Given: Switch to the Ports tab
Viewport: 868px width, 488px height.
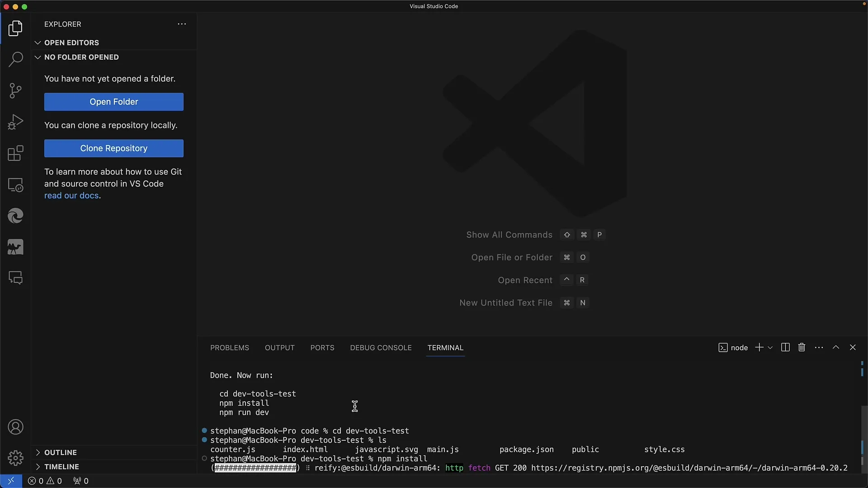Looking at the screenshot, I should (322, 347).
